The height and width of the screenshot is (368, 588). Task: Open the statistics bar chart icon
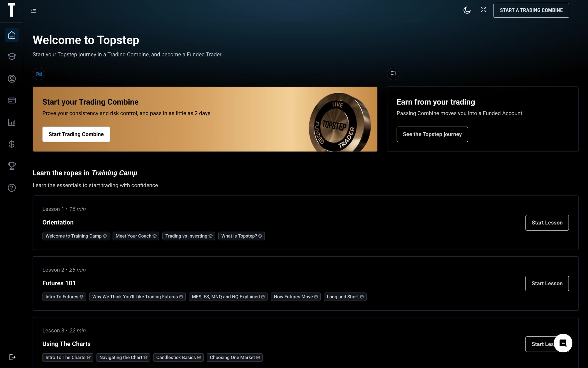12,122
